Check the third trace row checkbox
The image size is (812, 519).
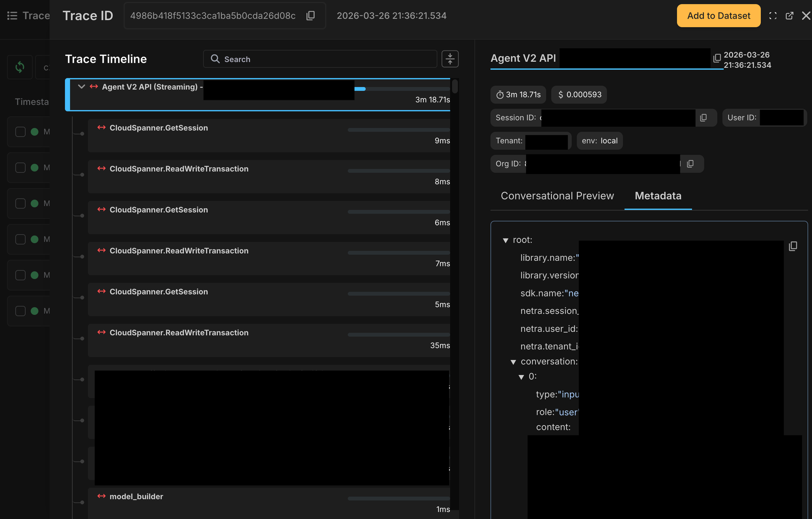coord(20,203)
